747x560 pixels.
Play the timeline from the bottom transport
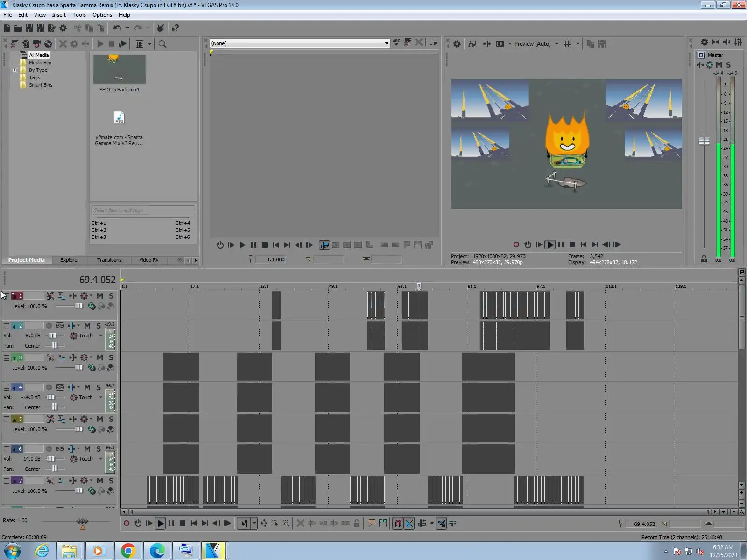160,524
